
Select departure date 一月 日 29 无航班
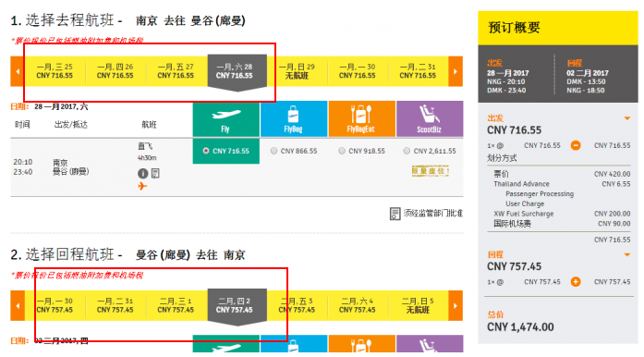coord(297,71)
